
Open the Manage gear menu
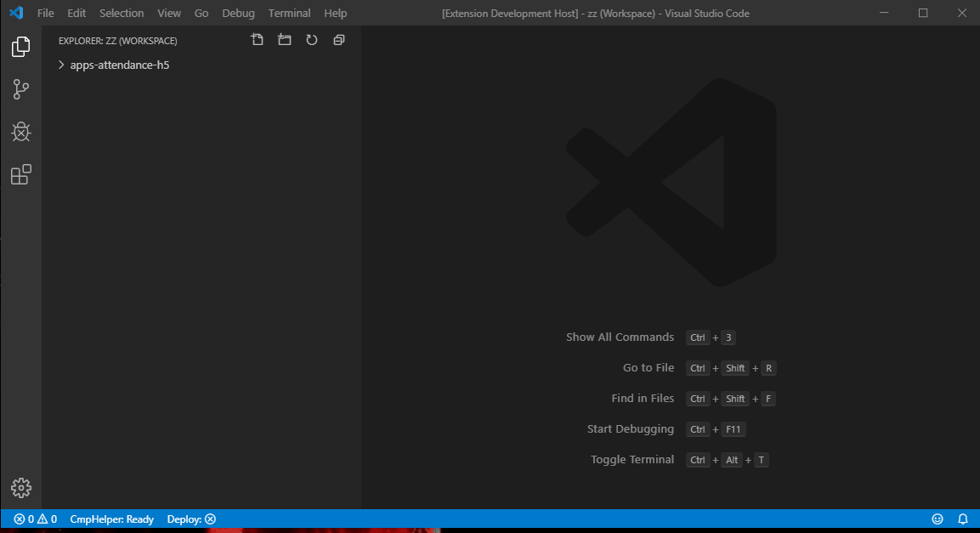coord(20,488)
